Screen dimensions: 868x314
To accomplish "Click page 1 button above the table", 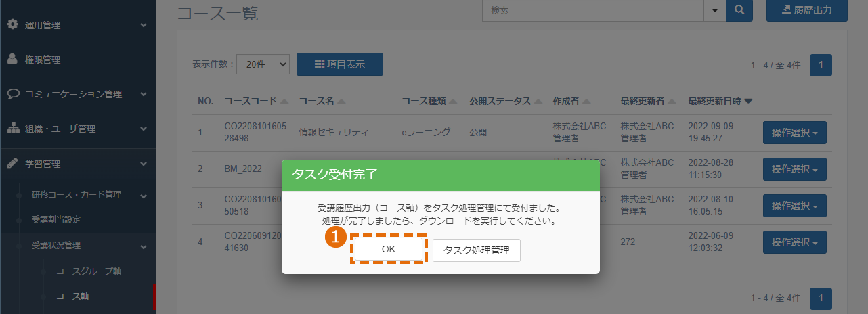I will [821, 65].
